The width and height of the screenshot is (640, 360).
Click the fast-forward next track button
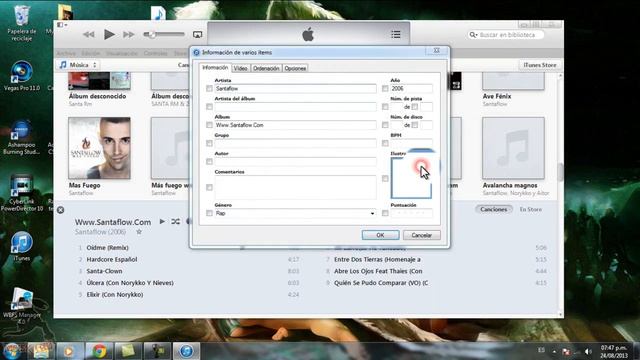click(x=129, y=35)
